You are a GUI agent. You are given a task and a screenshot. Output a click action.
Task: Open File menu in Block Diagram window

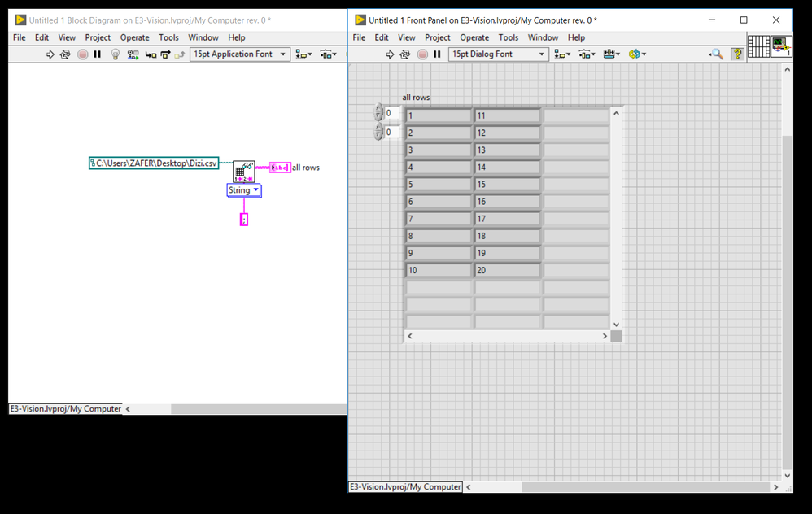tap(20, 37)
